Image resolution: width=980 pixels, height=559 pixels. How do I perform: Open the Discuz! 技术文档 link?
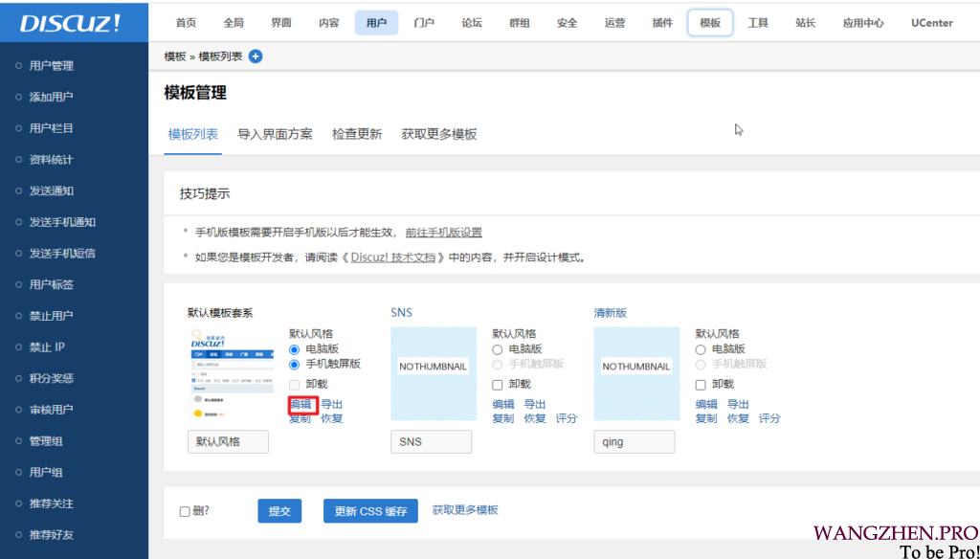(393, 257)
